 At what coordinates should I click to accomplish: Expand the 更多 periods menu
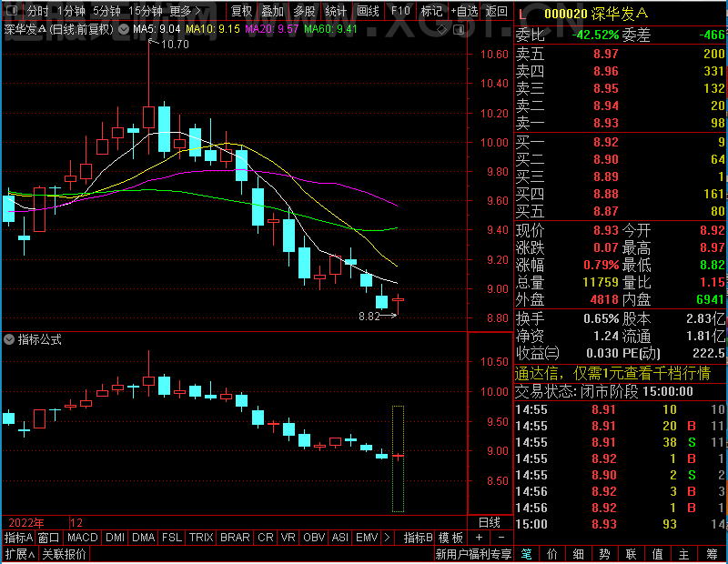tap(186, 11)
